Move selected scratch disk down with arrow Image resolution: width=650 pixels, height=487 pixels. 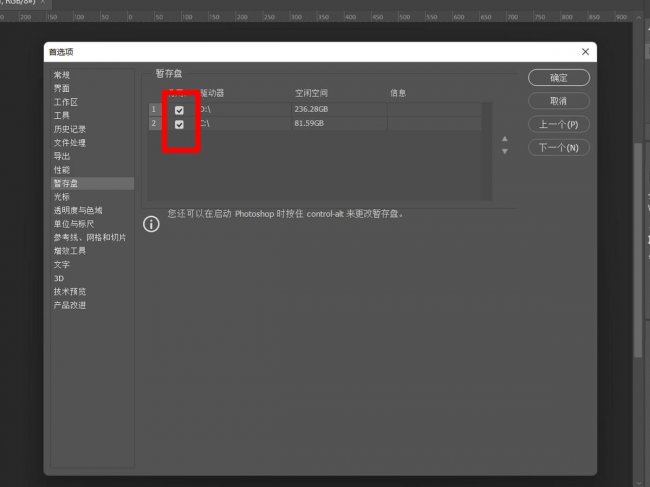pos(504,151)
